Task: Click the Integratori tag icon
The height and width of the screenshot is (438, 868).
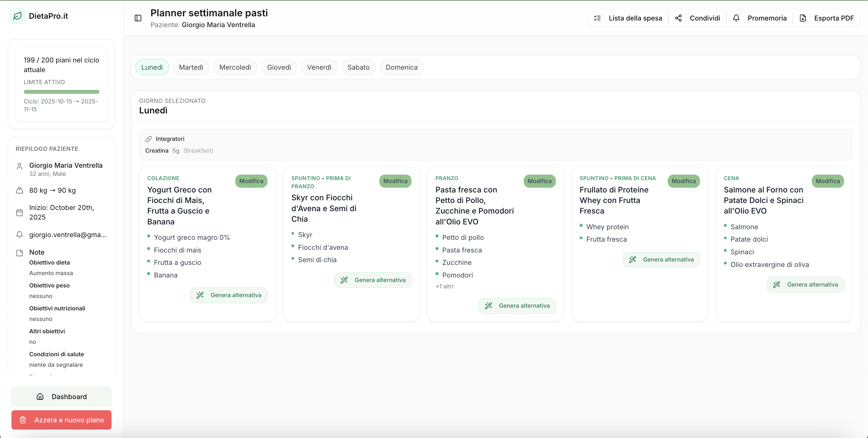Action: [149, 138]
